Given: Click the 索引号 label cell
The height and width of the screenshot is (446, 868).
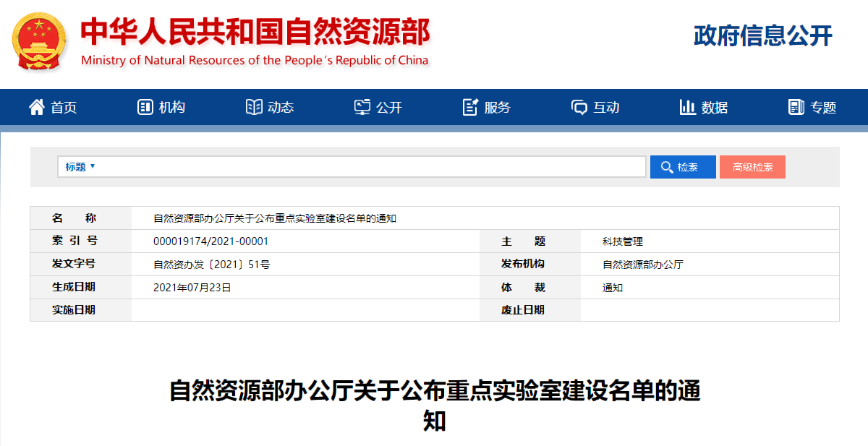Looking at the screenshot, I should pyautogui.click(x=81, y=241).
